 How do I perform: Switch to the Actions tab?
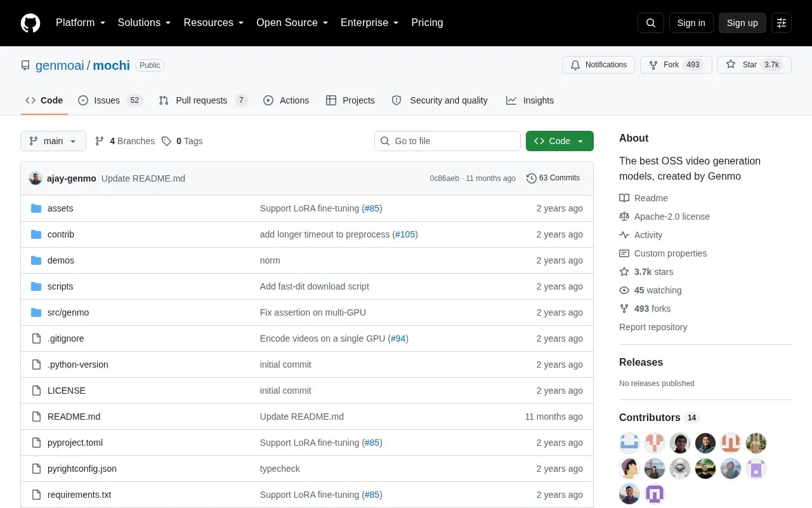tap(286, 100)
